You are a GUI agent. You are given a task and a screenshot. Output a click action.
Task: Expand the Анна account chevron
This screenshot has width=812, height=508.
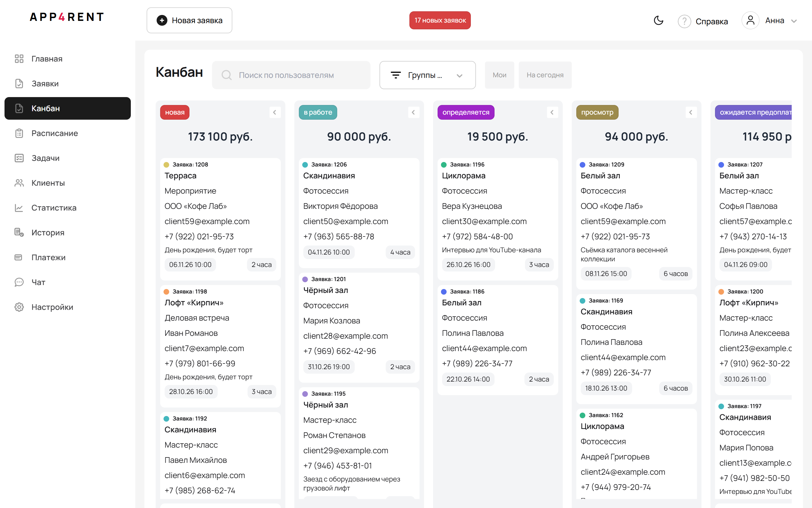794,21
